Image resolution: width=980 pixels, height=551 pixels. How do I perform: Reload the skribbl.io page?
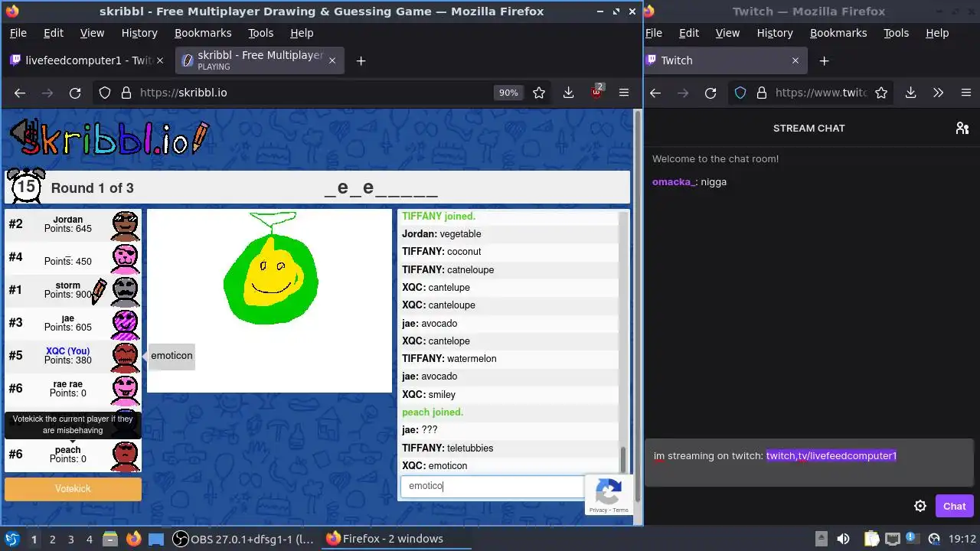click(x=75, y=93)
